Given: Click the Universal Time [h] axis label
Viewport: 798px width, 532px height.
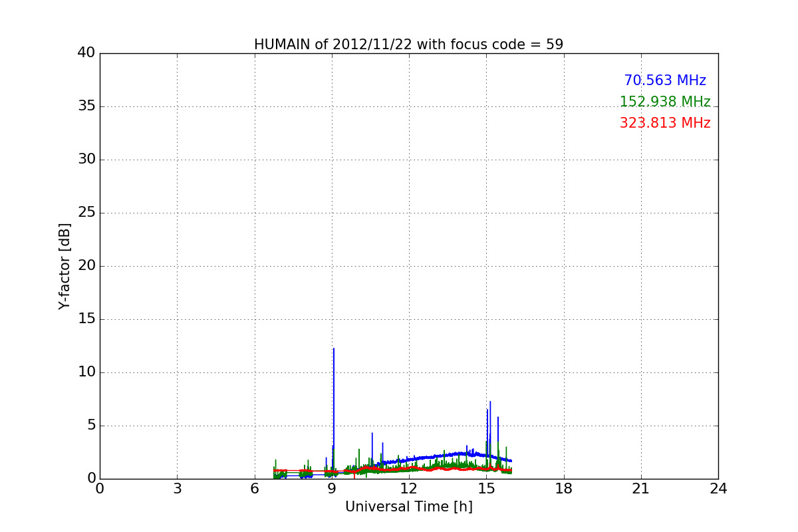Looking at the screenshot, I should pyautogui.click(x=408, y=507).
